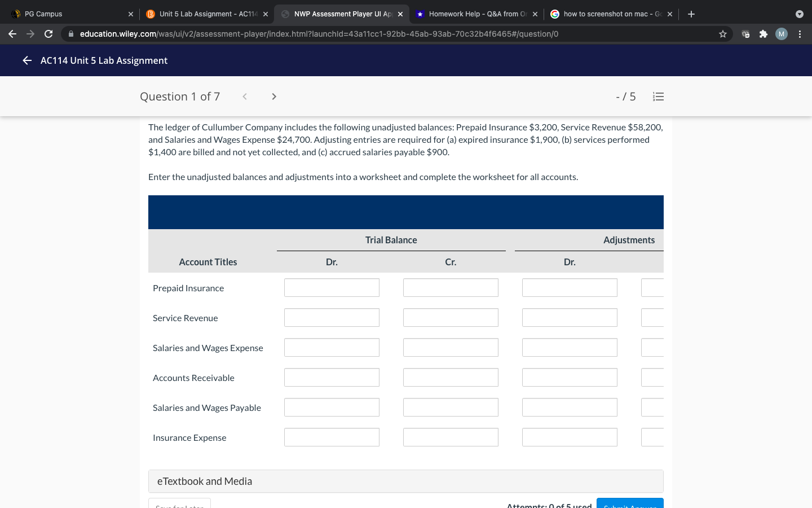This screenshot has width=812, height=508.
Task: Click Accounts Receivable Trial Balance Dr. field
Action: click(332, 378)
